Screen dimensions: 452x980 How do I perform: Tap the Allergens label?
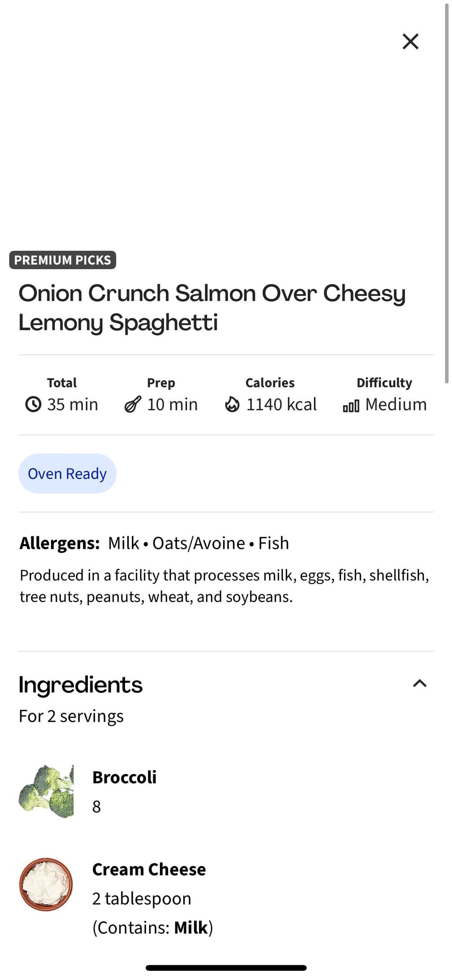pos(59,543)
